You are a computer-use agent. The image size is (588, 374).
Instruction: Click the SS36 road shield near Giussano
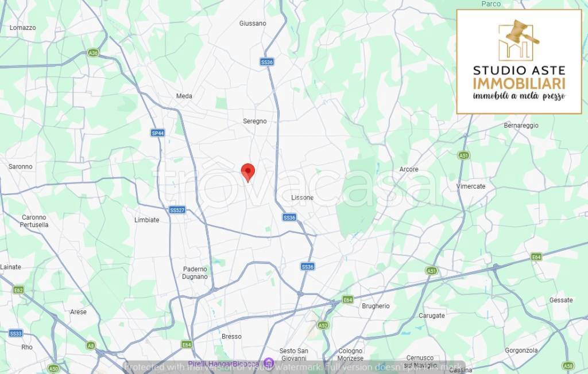tap(266, 62)
